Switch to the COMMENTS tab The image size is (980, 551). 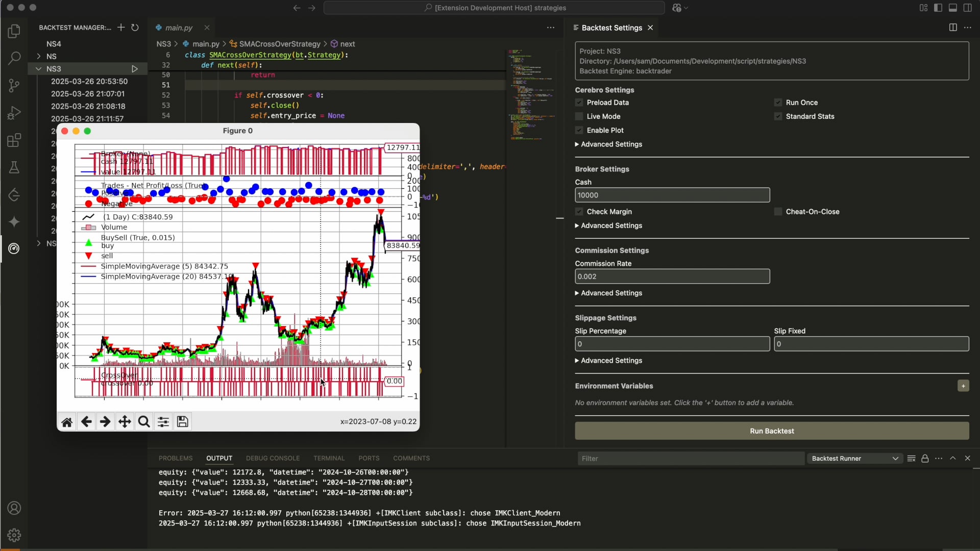click(411, 458)
